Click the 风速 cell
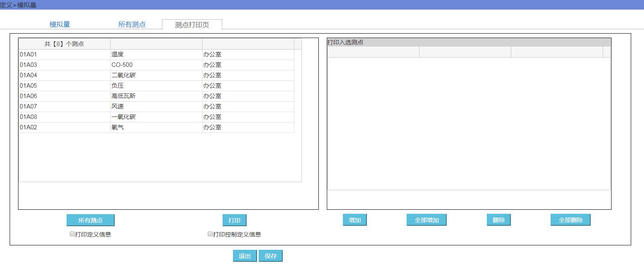Viewport: 644px width, 273px height. tap(156, 106)
